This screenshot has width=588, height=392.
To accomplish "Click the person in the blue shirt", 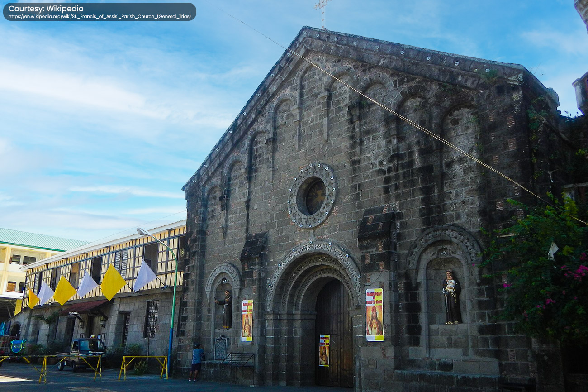I will tap(196, 361).
